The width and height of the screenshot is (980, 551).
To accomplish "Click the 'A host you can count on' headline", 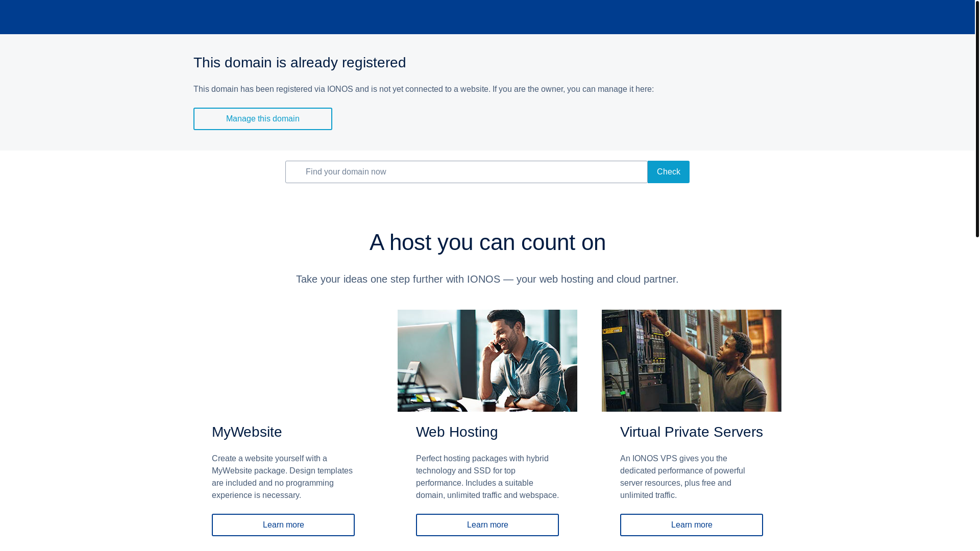I will click(x=487, y=242).
